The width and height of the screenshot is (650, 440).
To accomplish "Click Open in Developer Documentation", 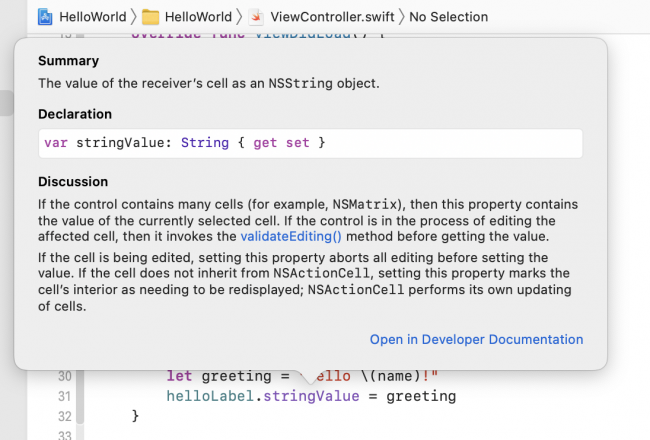I will [x=476, y=339].
